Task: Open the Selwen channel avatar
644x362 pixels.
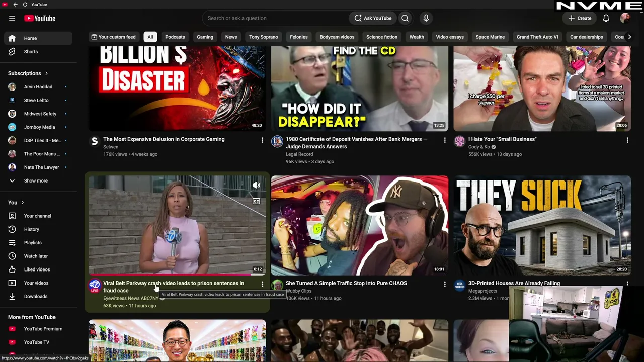Action: pyautogui.click(x=95, y=141)
